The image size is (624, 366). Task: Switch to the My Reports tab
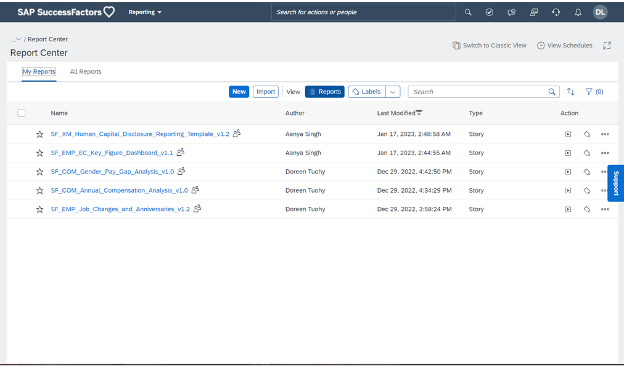39,72
